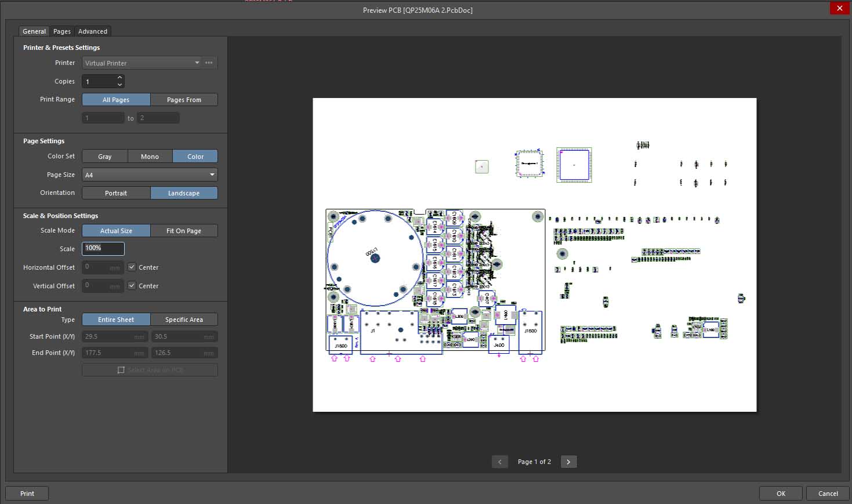The width and height of the screenshot is (852, 504).
Task: Go to next preview page arrow
Action: (x=568, y=462)
